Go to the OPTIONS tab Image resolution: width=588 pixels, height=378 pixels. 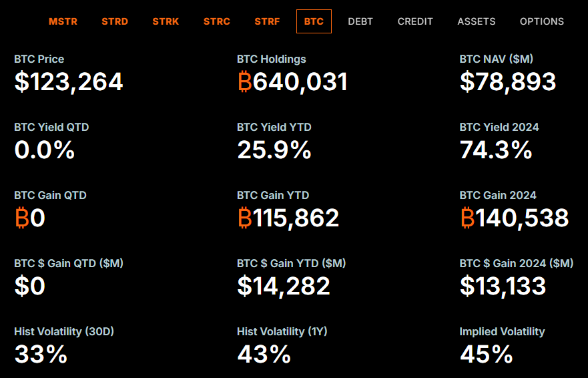[x=542, y=21]
